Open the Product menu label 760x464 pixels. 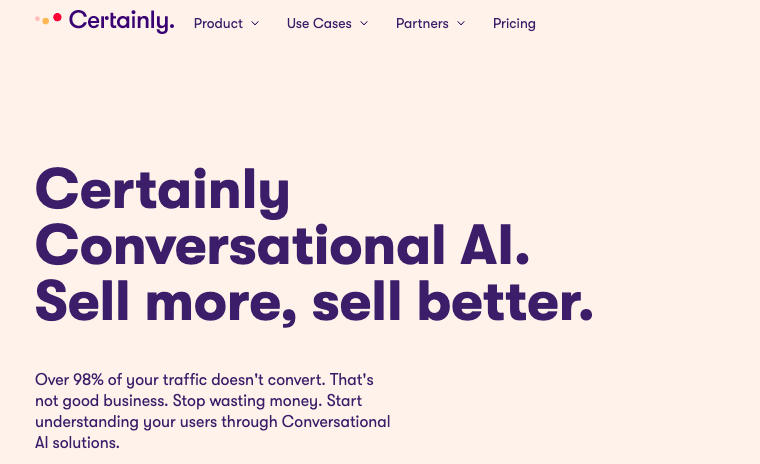(x=218, y=23)
